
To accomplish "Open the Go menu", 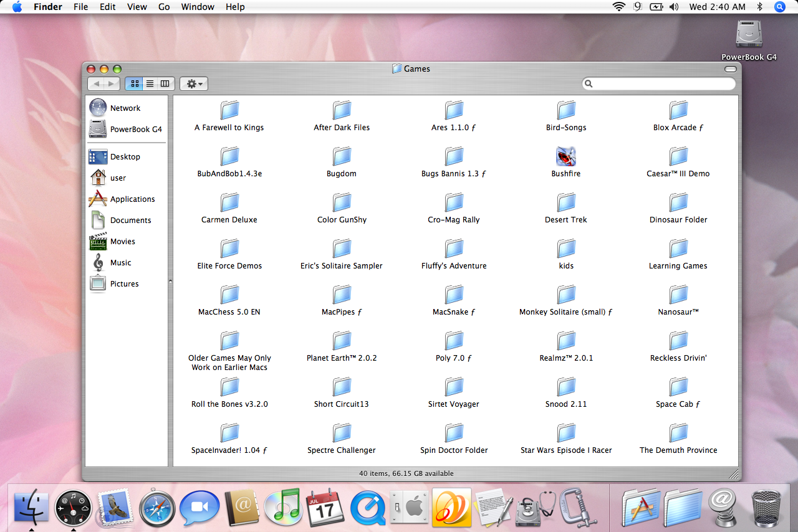I will pos(164,7).
